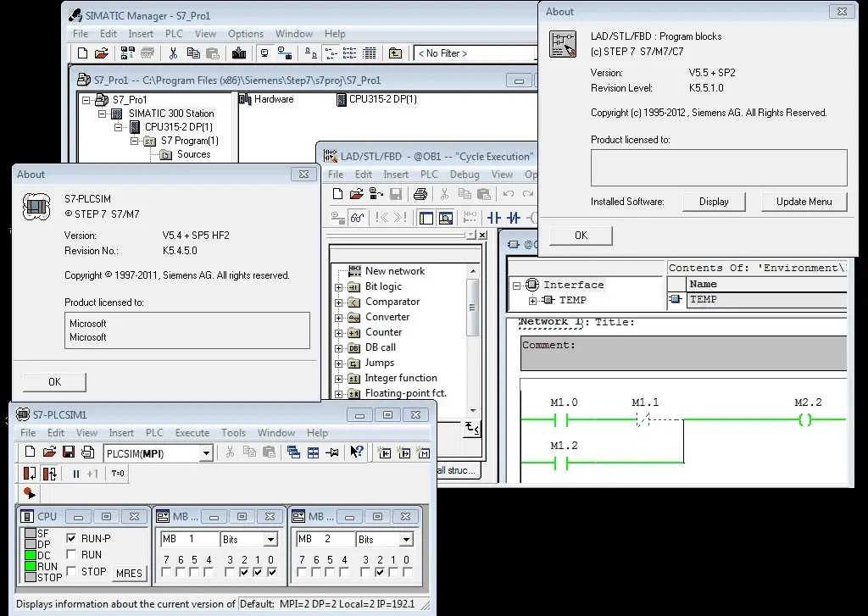Check STOP checkbox in CPU panel

71,571
